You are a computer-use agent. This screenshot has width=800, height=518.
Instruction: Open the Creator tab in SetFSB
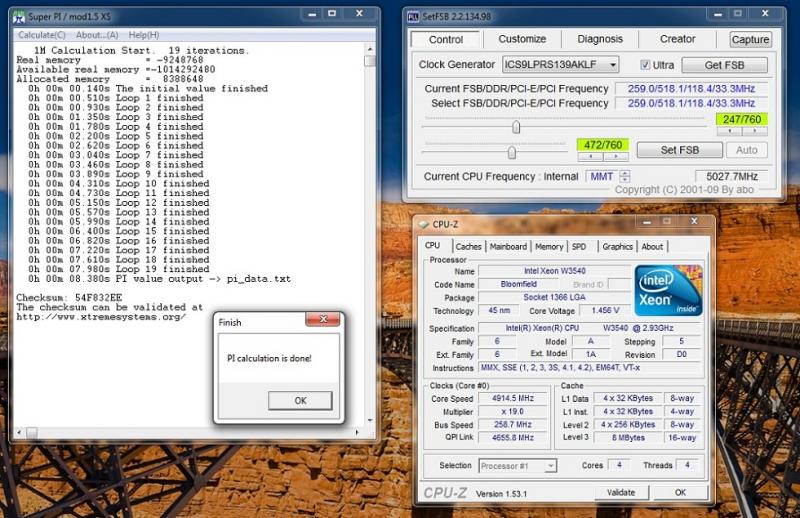678,39
